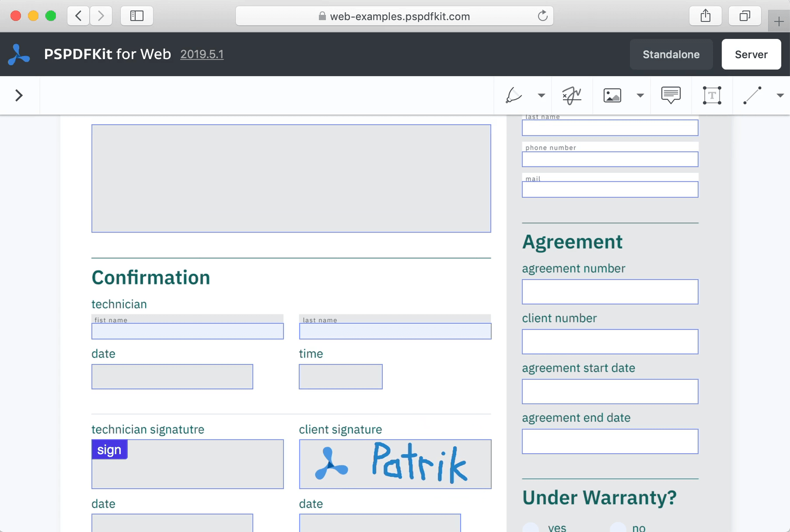Expand the line tool dropdown arrow
This screenshot has height=532, width=790.
[x=780, y=96]
